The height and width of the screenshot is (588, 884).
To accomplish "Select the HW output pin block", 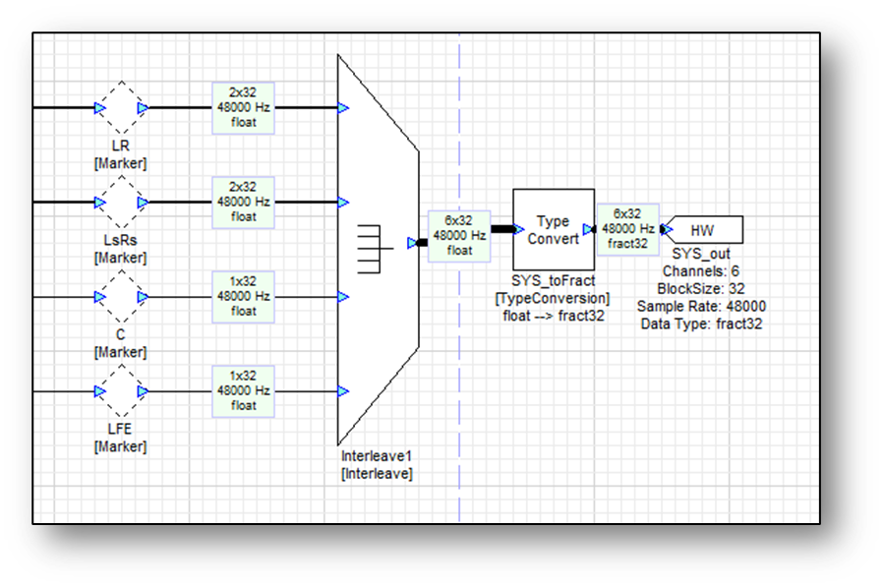I will tap(702, 230).
